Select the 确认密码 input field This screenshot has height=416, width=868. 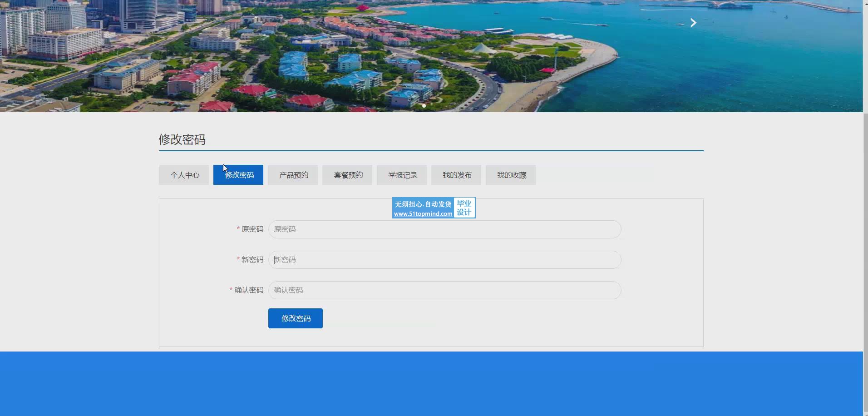[x=445, y=290]
